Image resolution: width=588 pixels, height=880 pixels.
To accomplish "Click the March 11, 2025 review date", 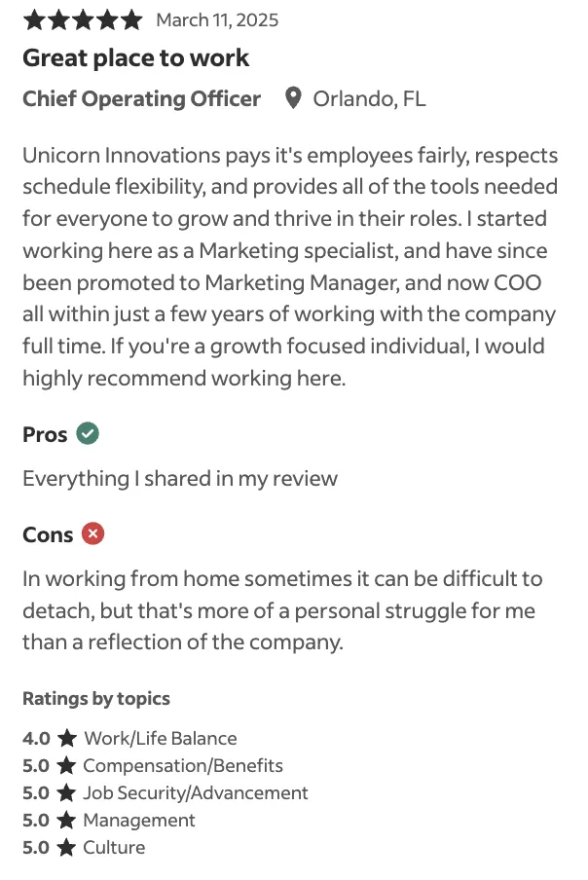I will pyautogui.click(x=217, y=20).
